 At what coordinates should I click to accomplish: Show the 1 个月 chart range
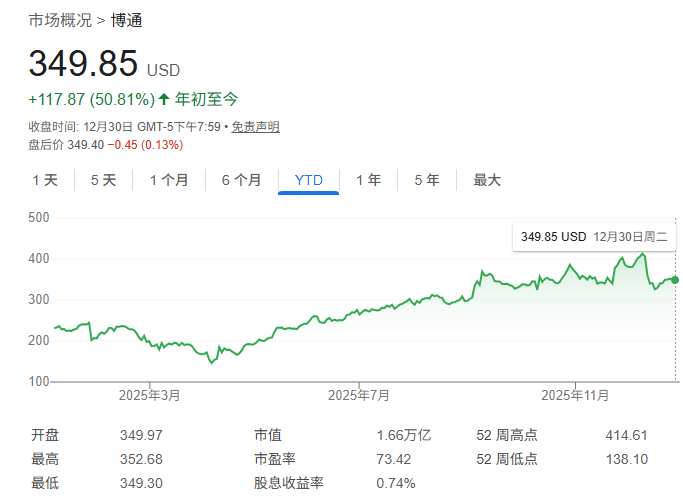169,180
